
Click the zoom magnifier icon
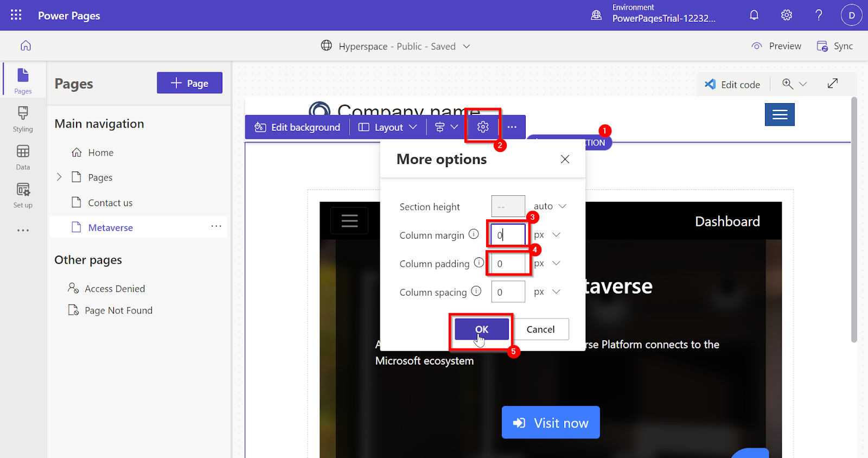787,84
